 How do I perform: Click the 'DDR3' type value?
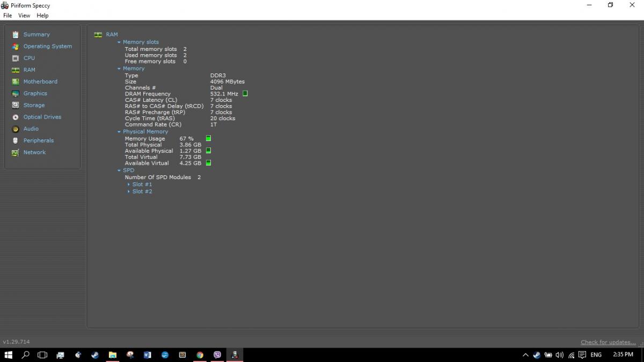[x=217, y=76]
